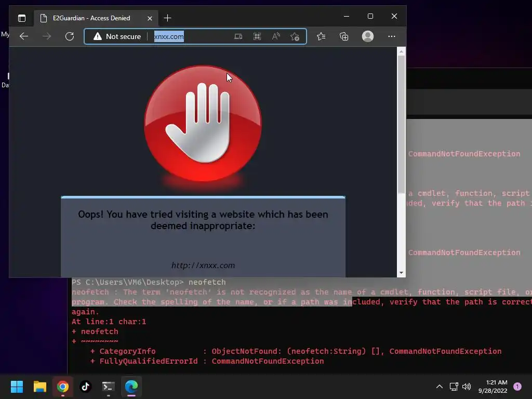Open the Favorites list icon
The image size is (532, 399).
[321, 36]
